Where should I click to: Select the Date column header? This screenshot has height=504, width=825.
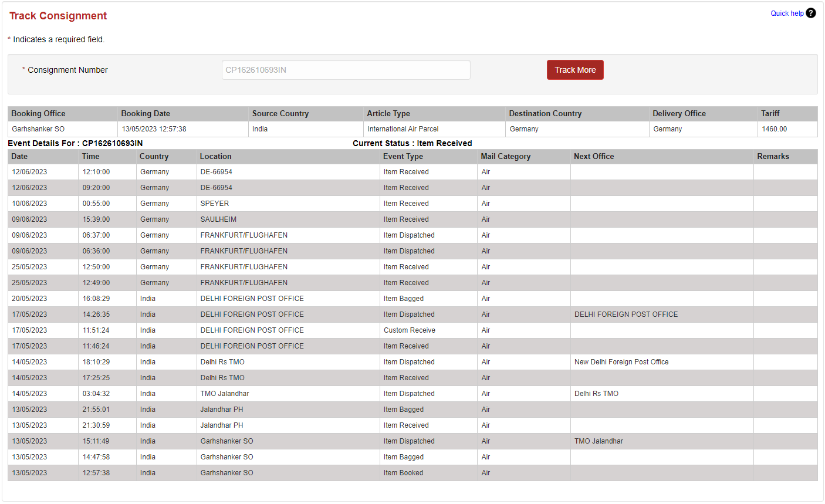(x=19, y=156)
